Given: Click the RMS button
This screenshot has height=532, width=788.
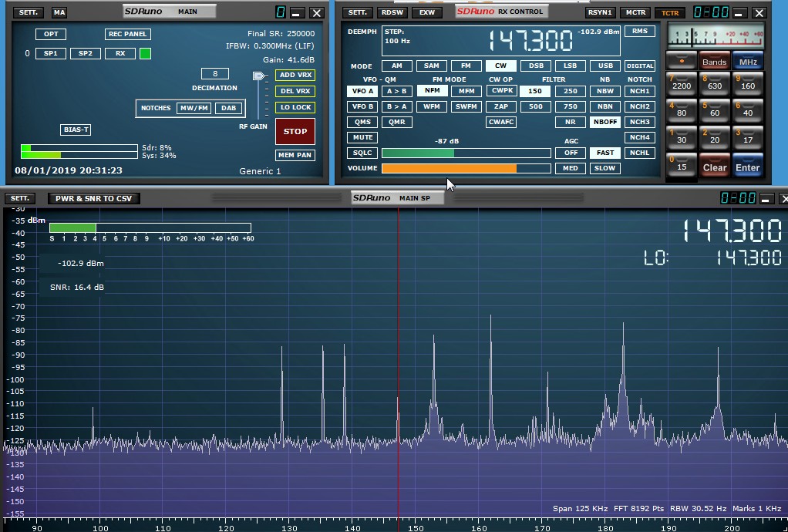Looking at the screenshot, I should 640,31.
